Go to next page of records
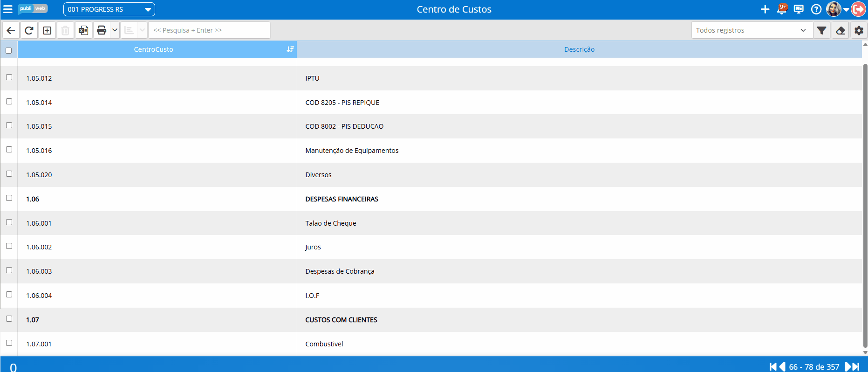The width and height of the screenshot is (868, 372). click(848, 367)
